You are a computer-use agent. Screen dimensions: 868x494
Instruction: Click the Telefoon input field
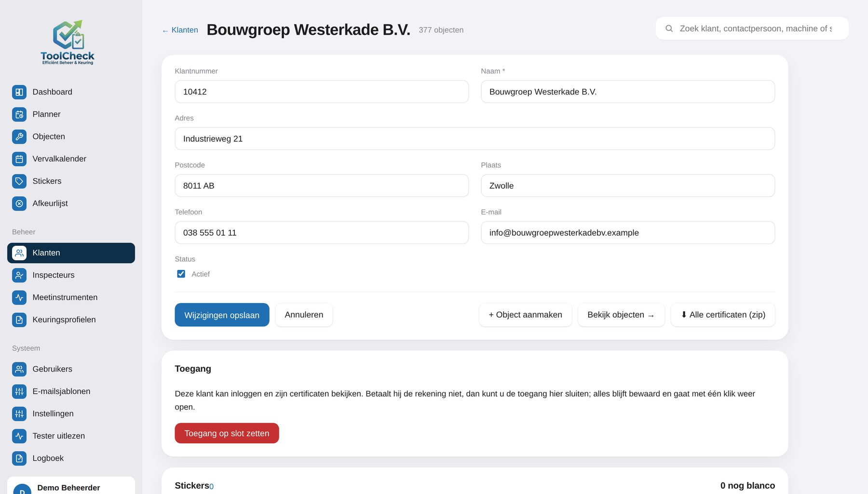tap(322, 233)
